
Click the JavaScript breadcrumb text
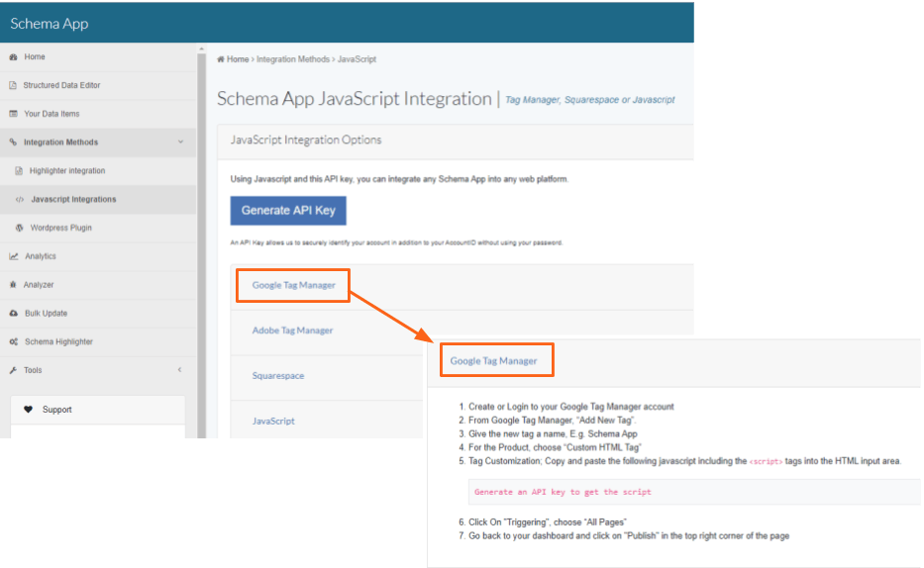point(357,59)
